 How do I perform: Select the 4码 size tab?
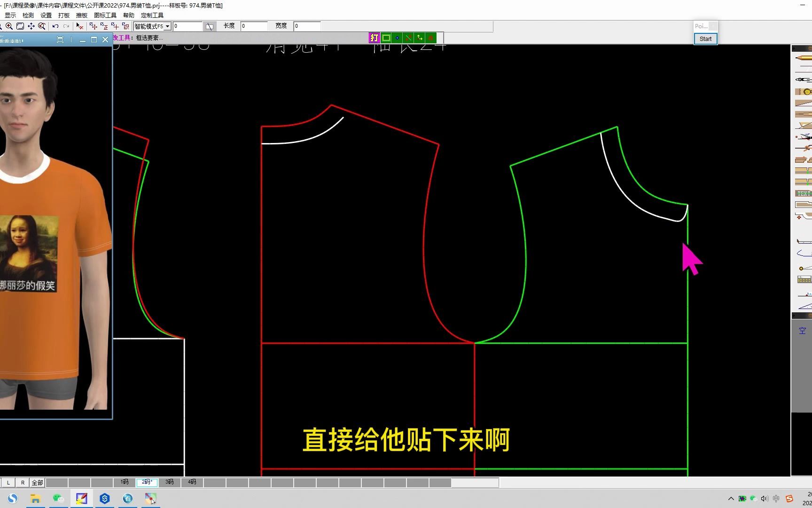click(x=192, y=482)
